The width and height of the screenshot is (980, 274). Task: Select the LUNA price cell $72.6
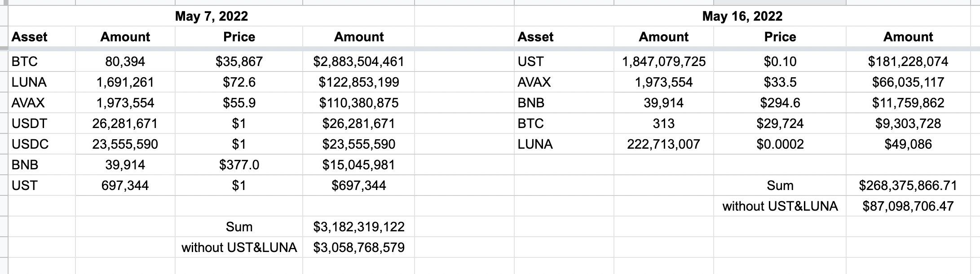(x=239, y=82)
